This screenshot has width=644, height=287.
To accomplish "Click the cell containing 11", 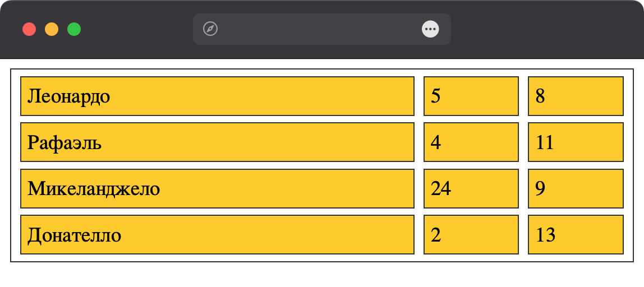I will point(576,142).
